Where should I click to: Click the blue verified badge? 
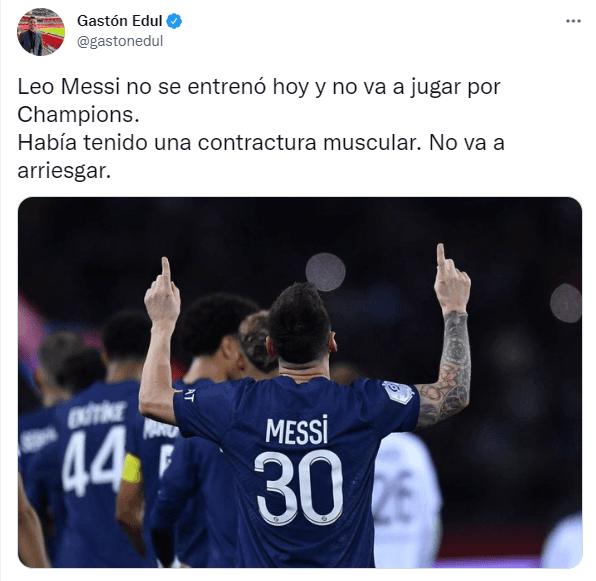[174, 21]
